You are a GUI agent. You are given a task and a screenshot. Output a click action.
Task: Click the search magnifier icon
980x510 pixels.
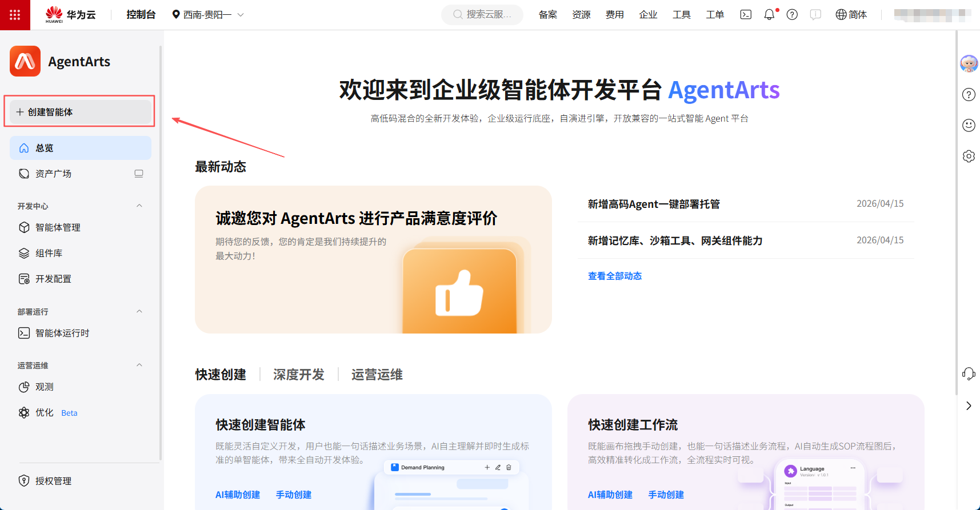[x=458, y=15]
